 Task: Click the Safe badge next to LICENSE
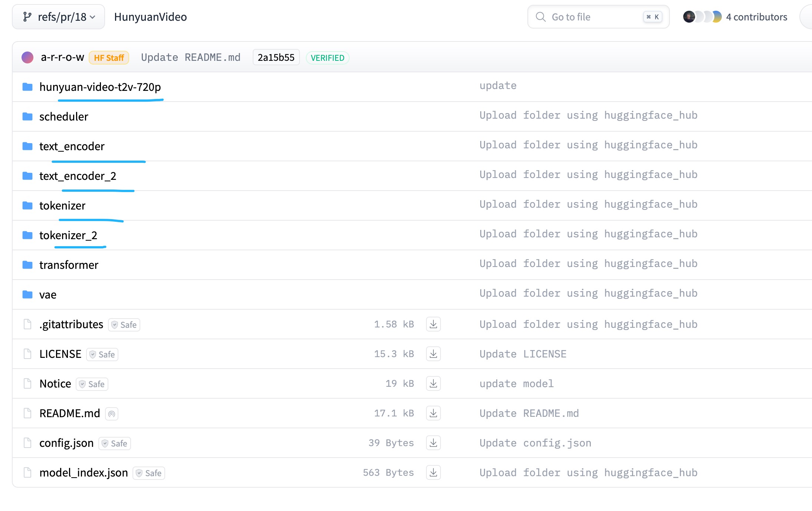(102, 355)
